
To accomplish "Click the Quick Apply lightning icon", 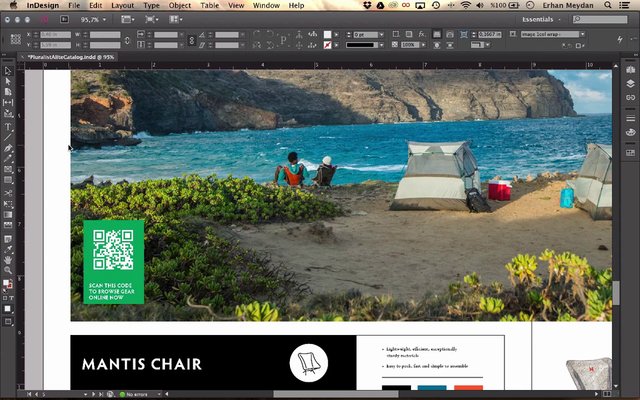I will coord(620,39).
